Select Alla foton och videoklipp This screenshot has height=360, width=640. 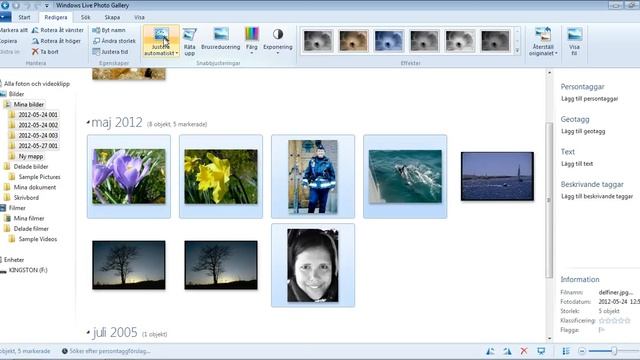point(37,84)
